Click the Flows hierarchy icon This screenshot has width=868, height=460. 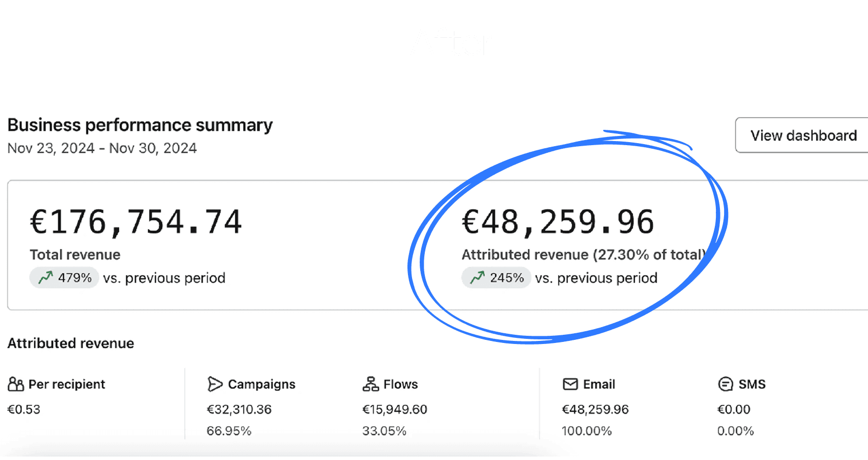tap(371, 384)
